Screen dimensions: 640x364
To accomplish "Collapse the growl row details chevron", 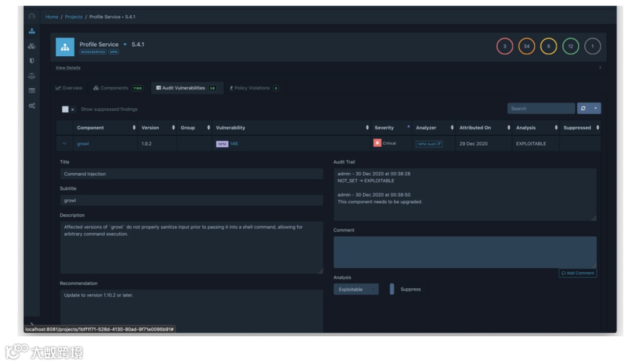I will point(64,143).
